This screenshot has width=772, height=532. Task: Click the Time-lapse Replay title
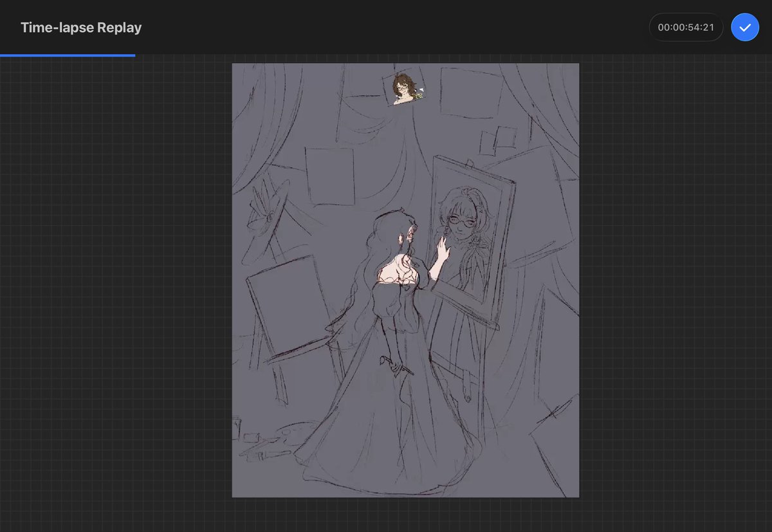click(x=81, y=28)
